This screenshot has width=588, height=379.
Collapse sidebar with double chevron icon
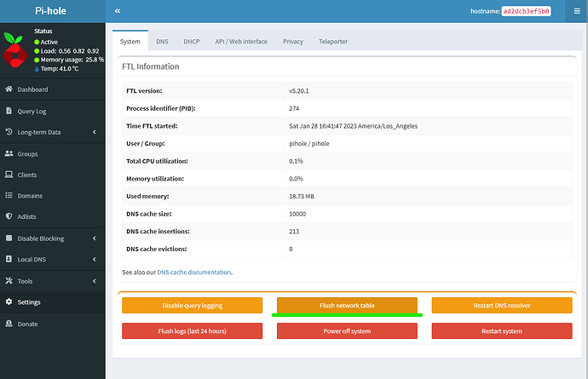point(117,12)
